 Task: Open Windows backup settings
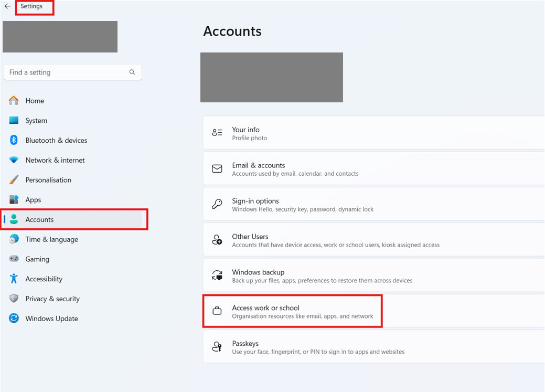pyautogui.click(x=374, y=276)
